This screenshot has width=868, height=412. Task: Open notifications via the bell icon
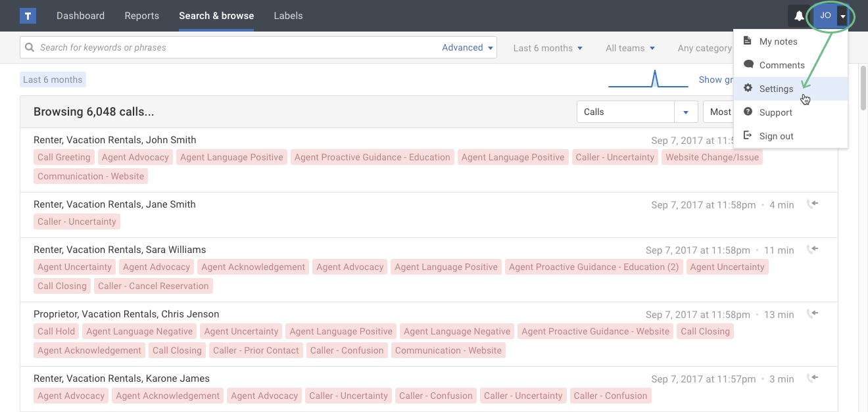pos(798,15)
